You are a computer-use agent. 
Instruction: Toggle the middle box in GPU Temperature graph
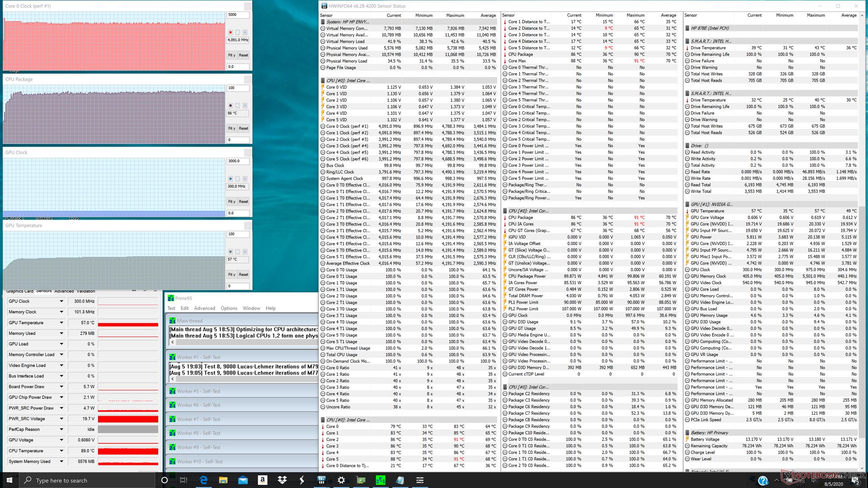(238, 252)
